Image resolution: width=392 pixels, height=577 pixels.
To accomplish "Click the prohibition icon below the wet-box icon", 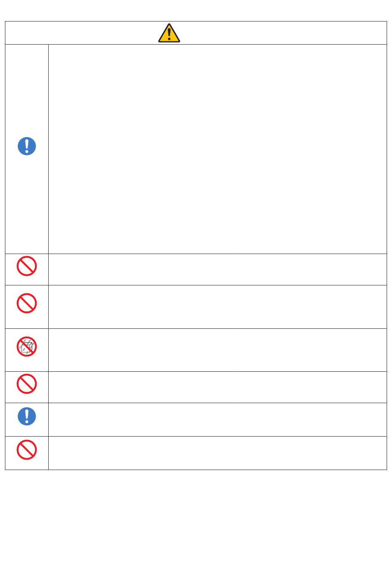I will pos(27,384).
